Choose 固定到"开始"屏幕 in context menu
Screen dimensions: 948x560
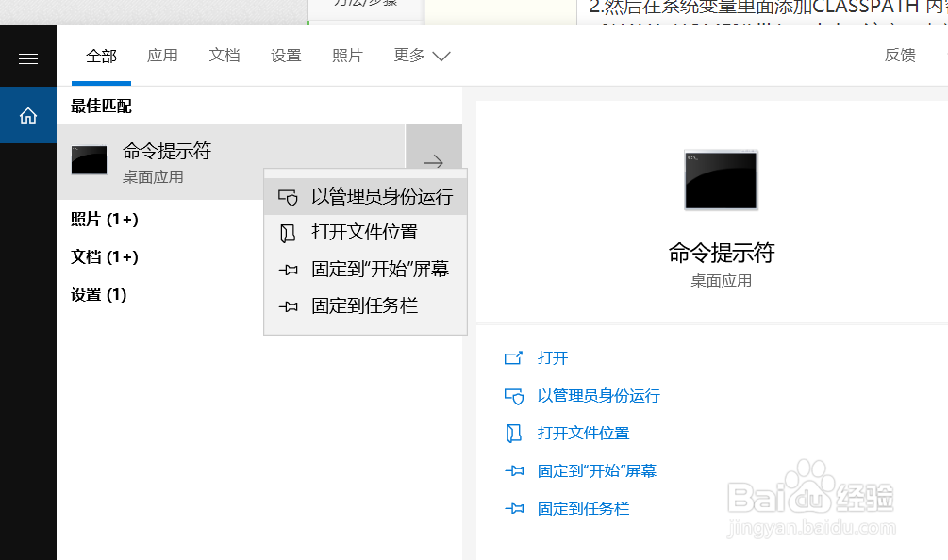[366, 270]
